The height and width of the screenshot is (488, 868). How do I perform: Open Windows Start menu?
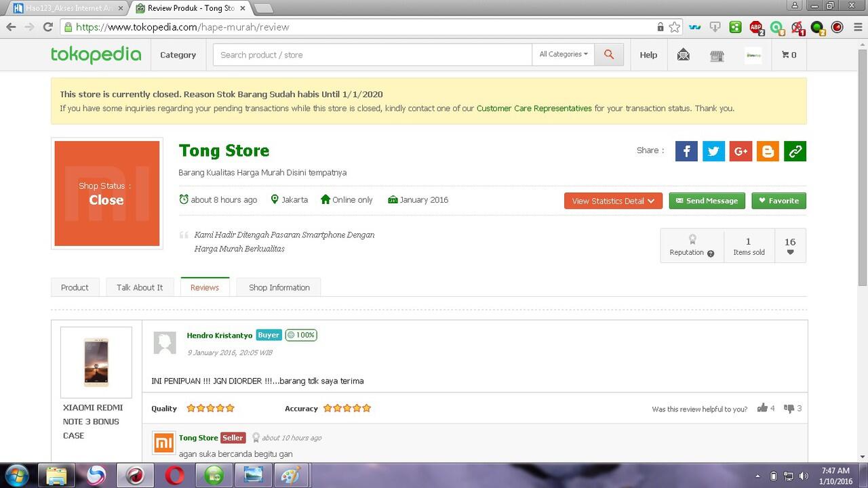click(16, 475)
